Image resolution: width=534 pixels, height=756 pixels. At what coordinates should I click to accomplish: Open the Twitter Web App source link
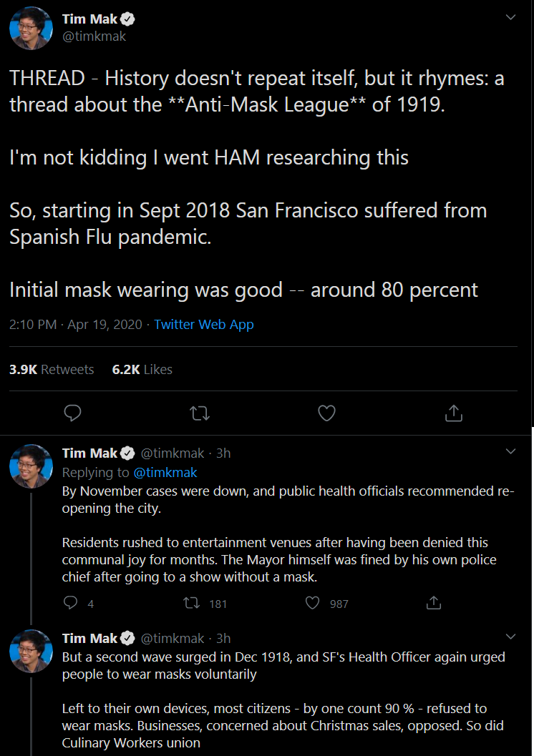tap(204, 325)
